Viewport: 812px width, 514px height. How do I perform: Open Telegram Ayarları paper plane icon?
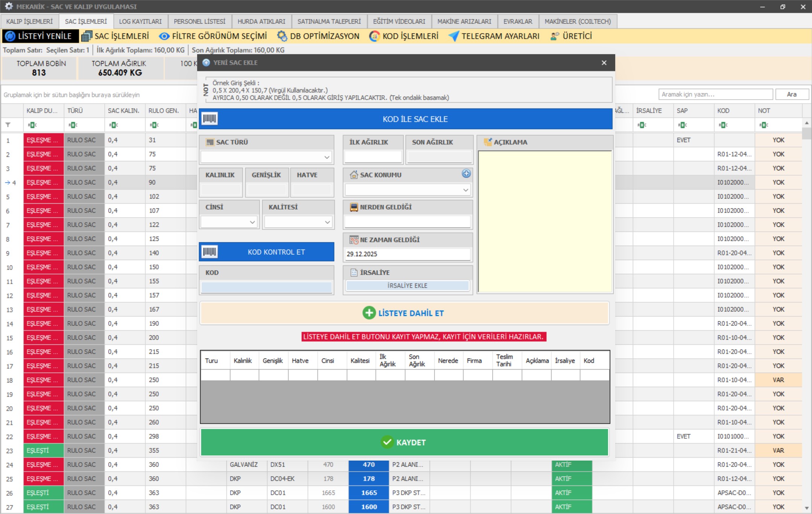point(454,36)
